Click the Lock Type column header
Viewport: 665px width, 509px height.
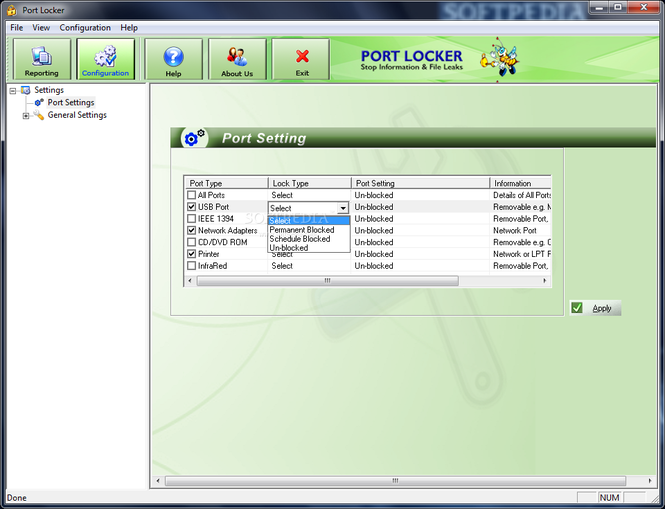310,183
